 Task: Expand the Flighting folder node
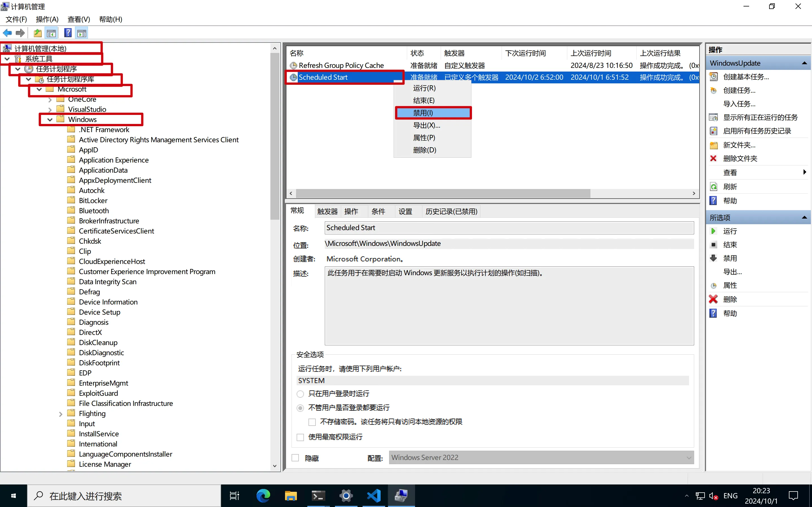tap(60, 414)
